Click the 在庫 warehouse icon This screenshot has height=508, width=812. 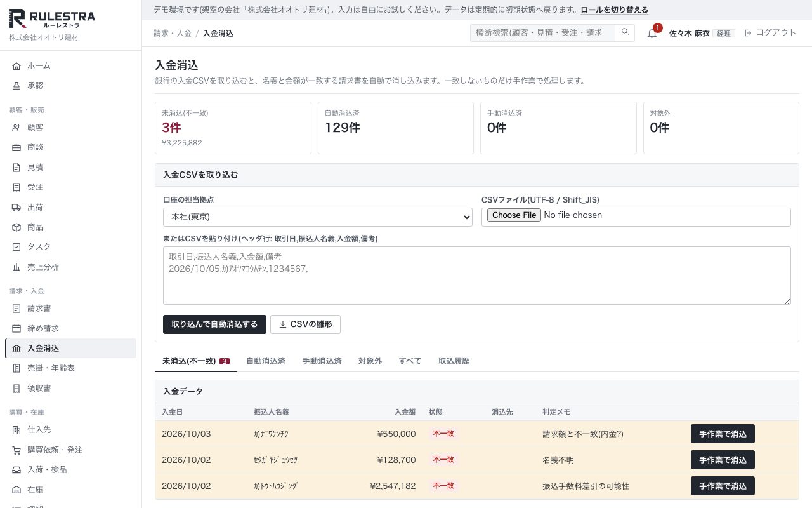16,490
